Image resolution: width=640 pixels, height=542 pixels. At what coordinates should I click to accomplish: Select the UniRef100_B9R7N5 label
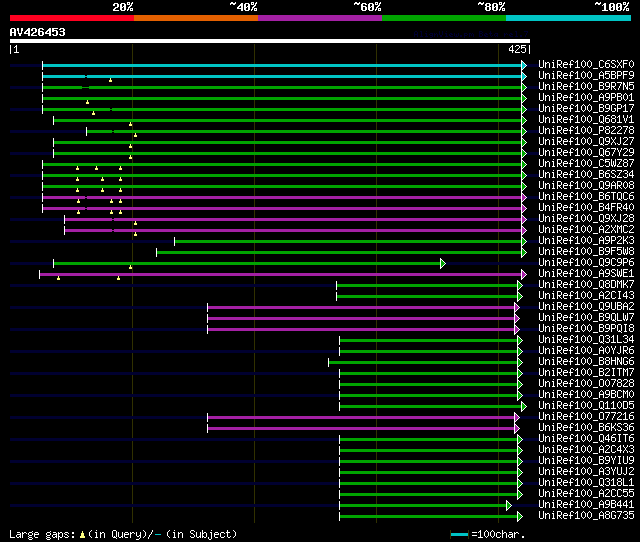point(586,87)
